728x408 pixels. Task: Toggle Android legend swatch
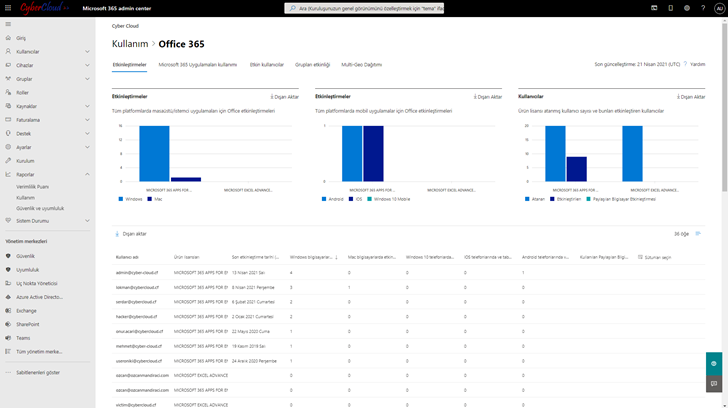click(x=324, y=199)
